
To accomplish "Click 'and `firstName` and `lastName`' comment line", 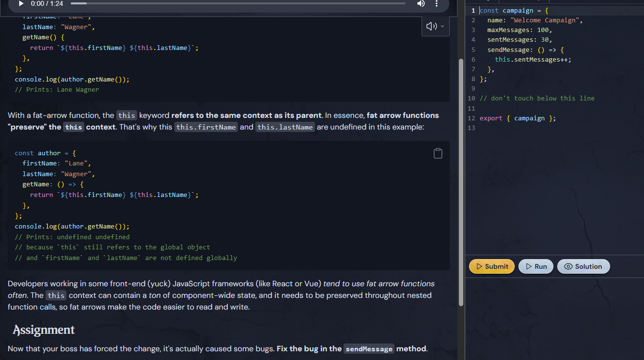I will (x=126, y=258).
